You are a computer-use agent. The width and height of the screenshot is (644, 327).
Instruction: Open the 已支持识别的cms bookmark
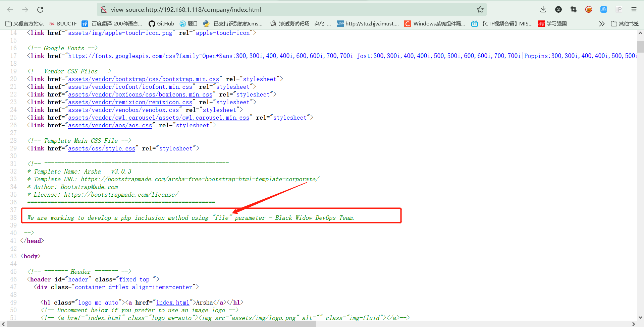(233, 24)
